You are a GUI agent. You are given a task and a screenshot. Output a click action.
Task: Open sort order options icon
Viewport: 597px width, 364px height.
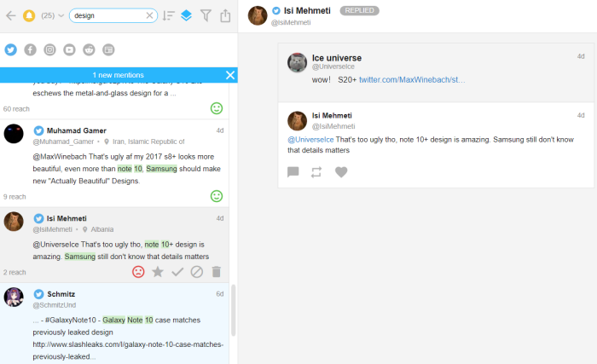click(168, 15)
